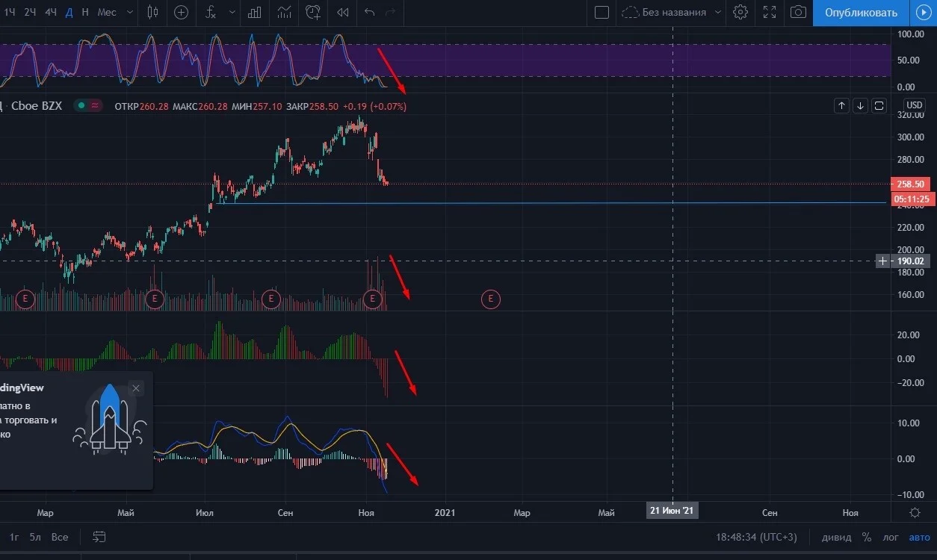
Task: Open chart settings gear in the top toolbar
Action: [740, 12]
